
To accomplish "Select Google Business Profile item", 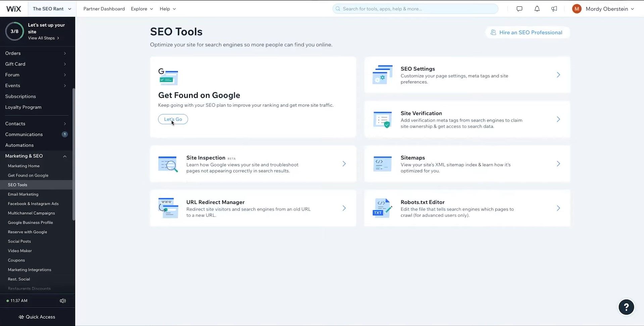I will [31, 222].
